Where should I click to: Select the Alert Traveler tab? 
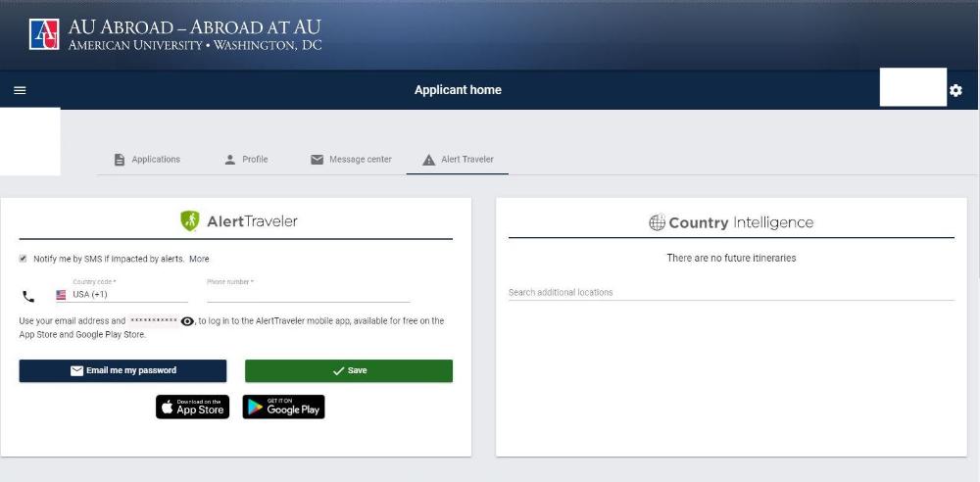tap(458, 160)
